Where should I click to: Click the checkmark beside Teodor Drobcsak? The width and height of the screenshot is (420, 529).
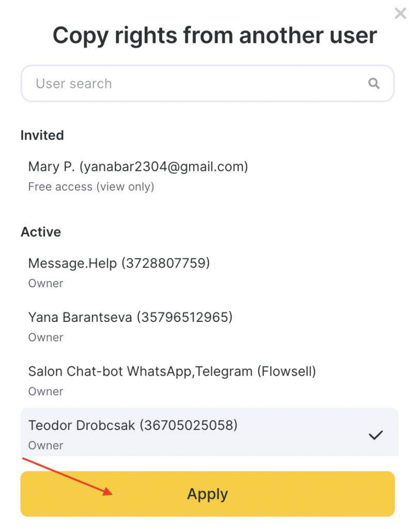coord(376,435)
